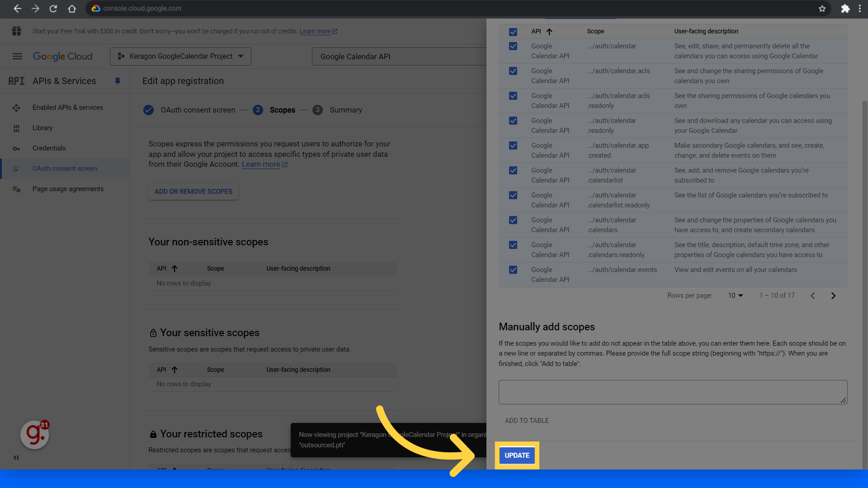Click the free trial gift icon
This screenshot has height=488, width=868.
[x=17, y=31]
